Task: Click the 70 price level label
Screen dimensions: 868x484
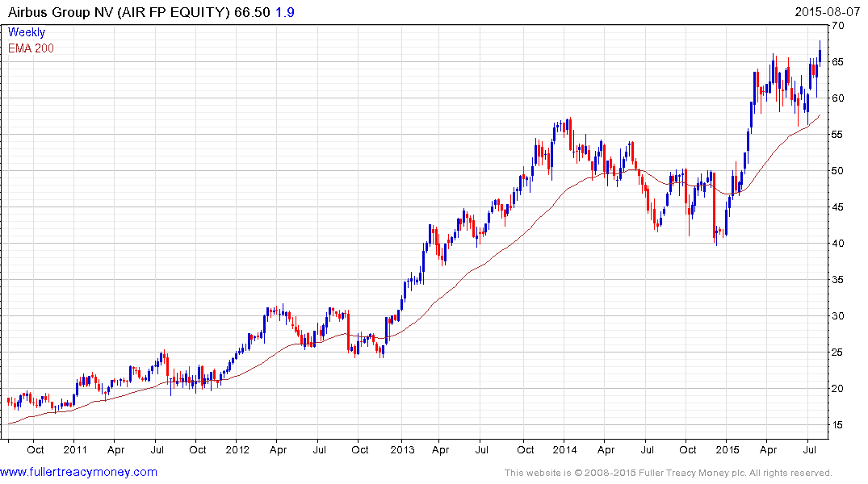Action: [838, 26]
